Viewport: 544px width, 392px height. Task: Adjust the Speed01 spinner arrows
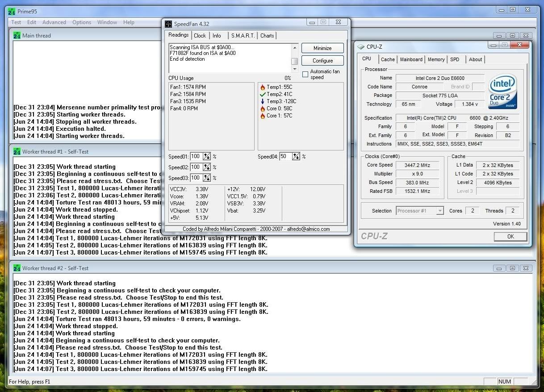click(207, 156)
